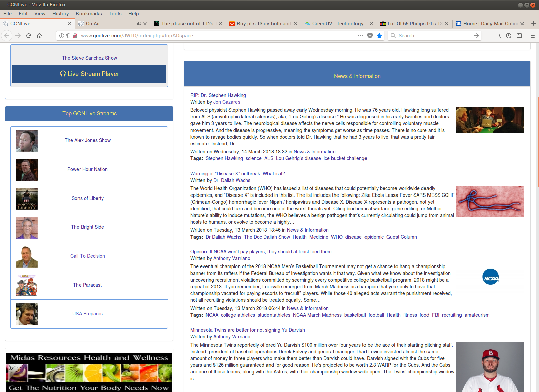
Task: Open The Paracast stream
Action: (88, 285)
